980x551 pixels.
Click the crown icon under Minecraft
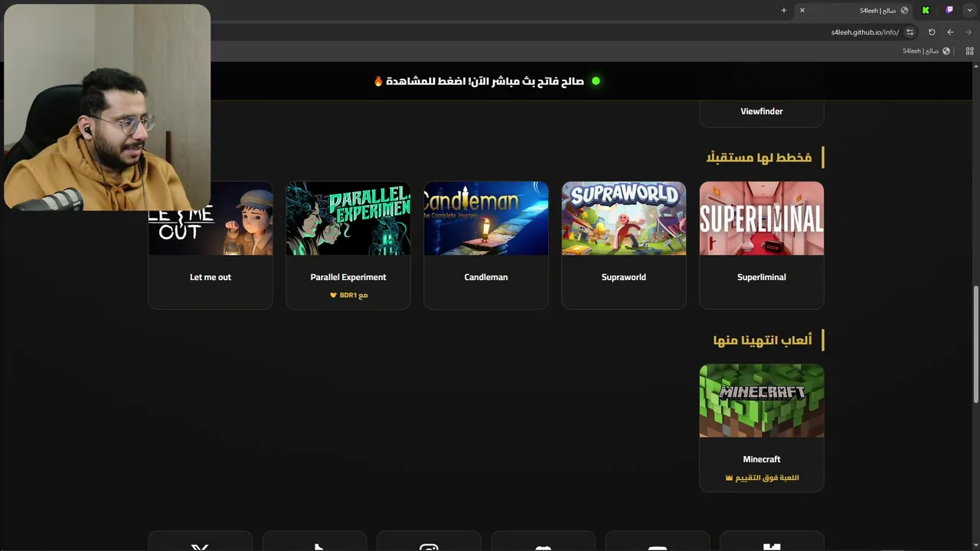pos(729,478)
